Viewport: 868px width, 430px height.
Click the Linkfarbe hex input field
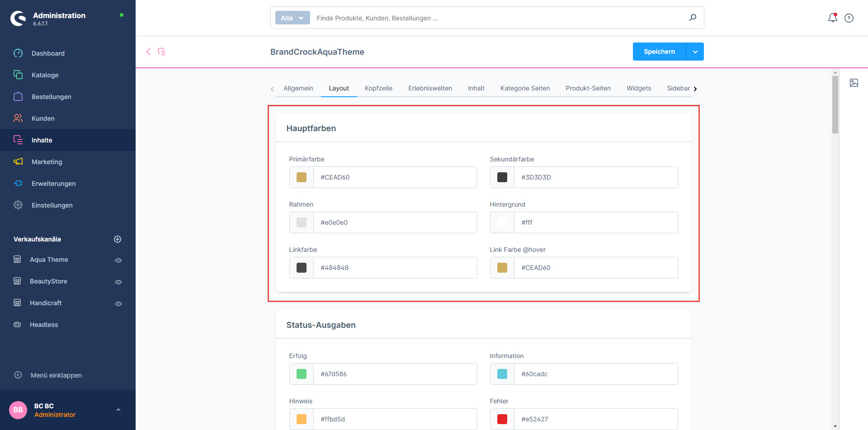395,268
